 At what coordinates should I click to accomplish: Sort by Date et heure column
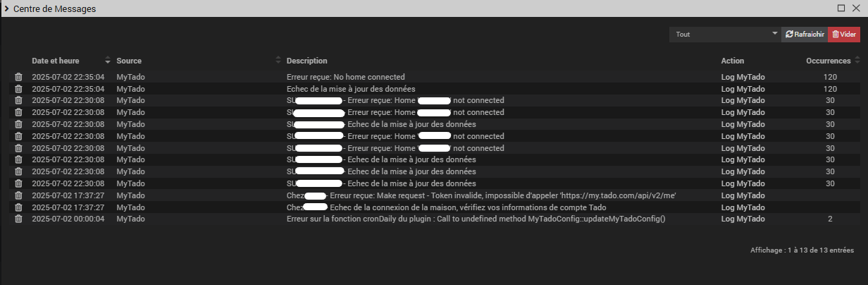coord(56,61)
